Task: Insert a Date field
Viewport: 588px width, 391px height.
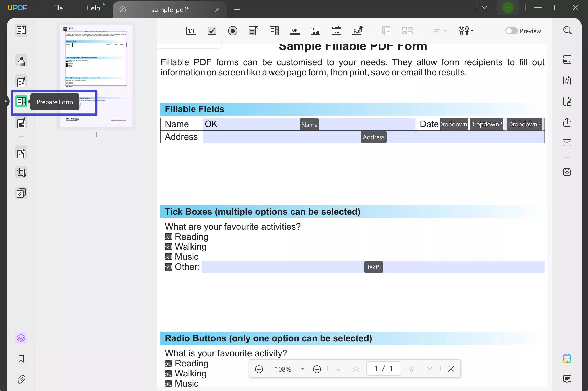Action: click(x=336, y=31)
